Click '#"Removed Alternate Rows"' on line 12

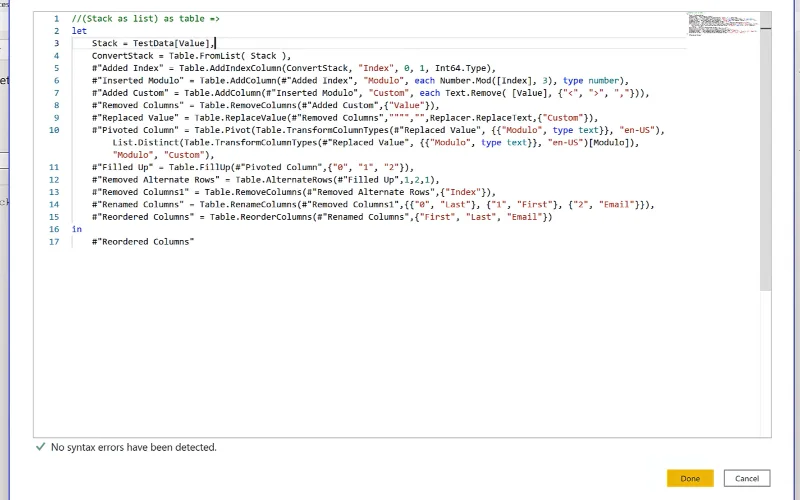(156, 180)
